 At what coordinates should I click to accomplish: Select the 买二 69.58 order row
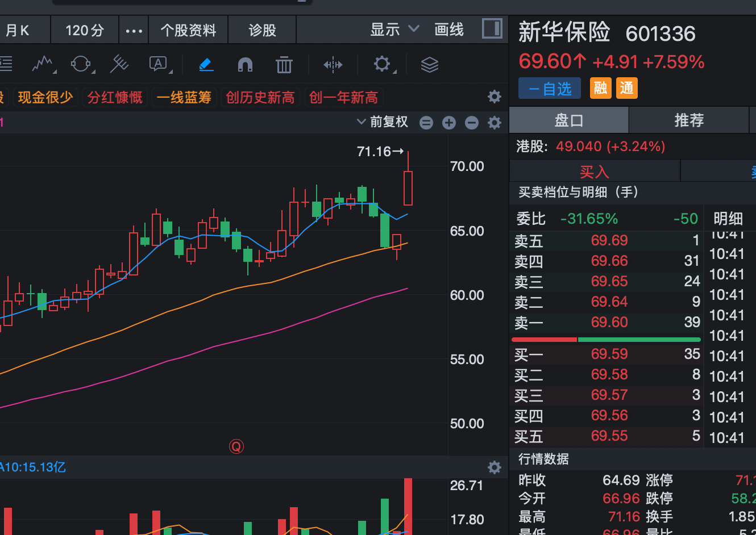tap(607, 375)
